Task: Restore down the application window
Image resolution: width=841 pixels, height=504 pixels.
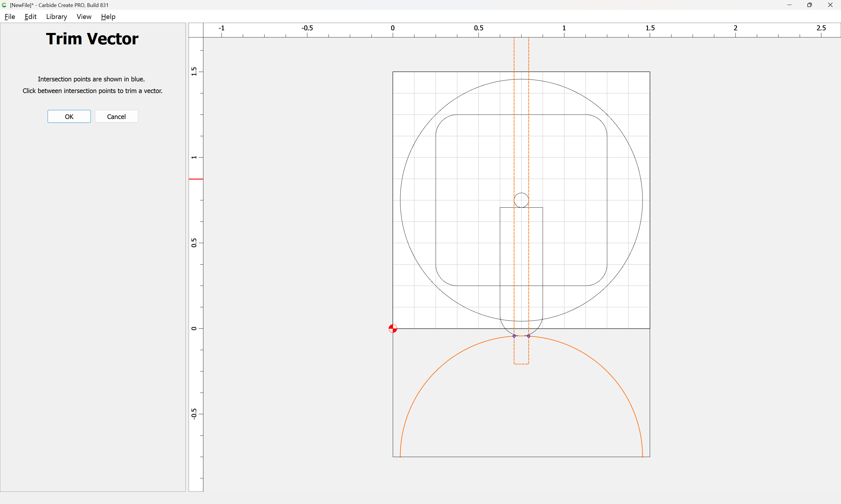Action: point(809,5)
